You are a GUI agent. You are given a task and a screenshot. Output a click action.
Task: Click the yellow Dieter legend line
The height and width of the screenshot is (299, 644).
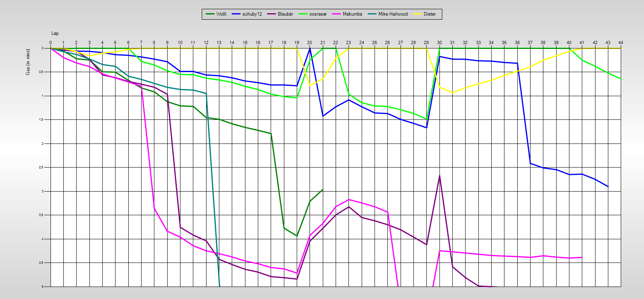point(417,14)
